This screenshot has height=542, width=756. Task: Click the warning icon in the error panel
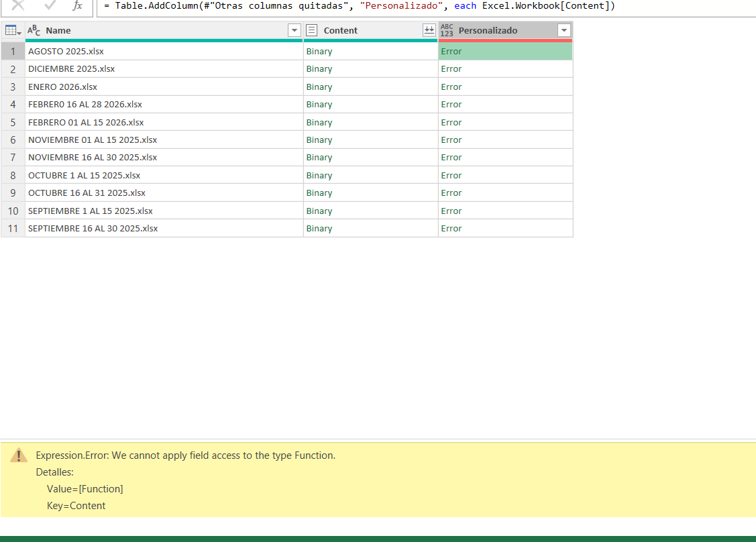19,455
